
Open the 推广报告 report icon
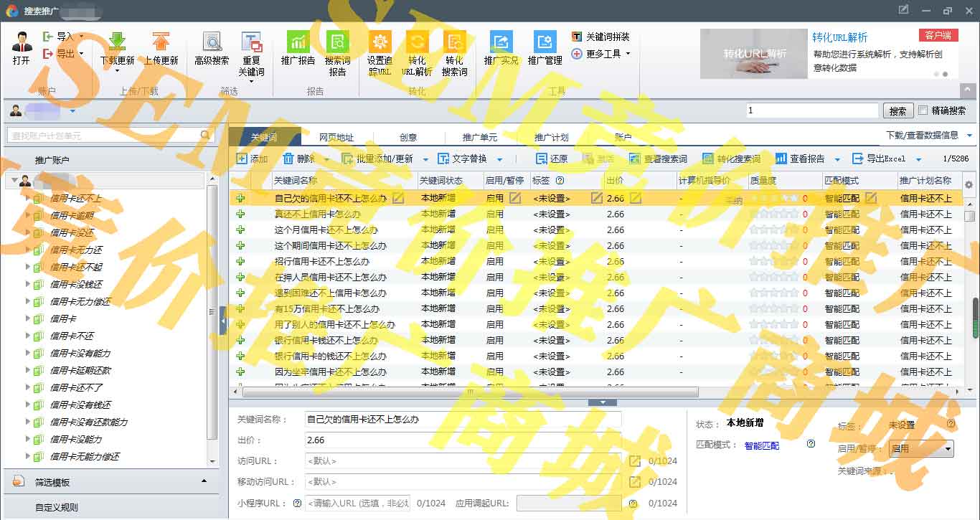(x=297, y=42)
